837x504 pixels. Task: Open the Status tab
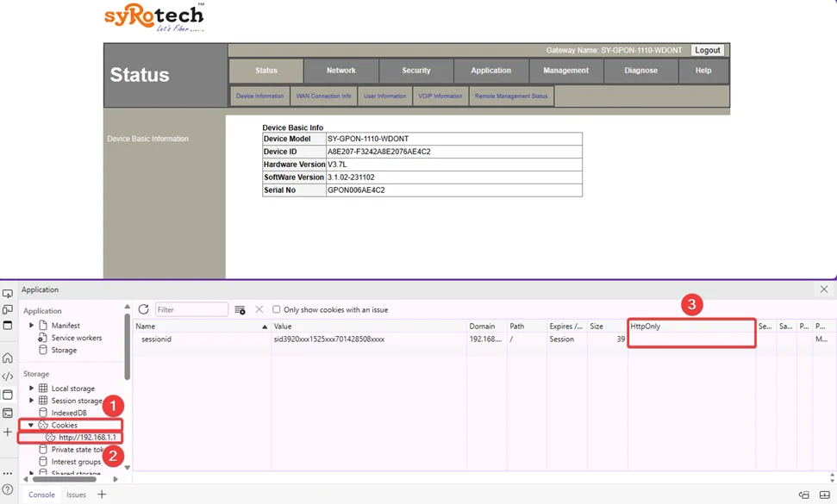coord(265,71)
